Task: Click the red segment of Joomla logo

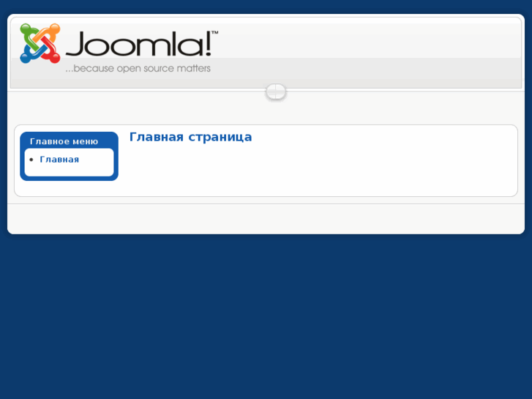Action: click(51, 51)
